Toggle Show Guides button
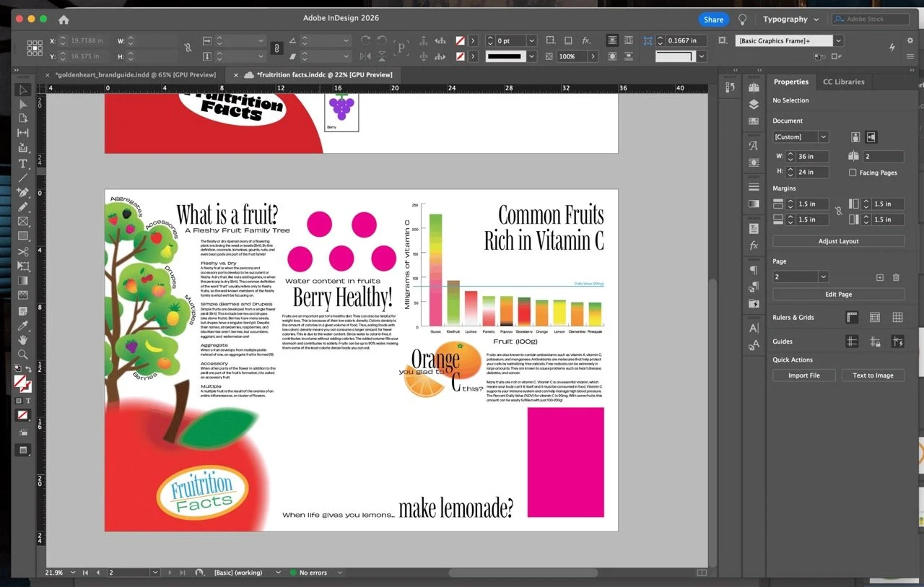The height and width of the screenshot is (587, 924). (x=852, y=342)
